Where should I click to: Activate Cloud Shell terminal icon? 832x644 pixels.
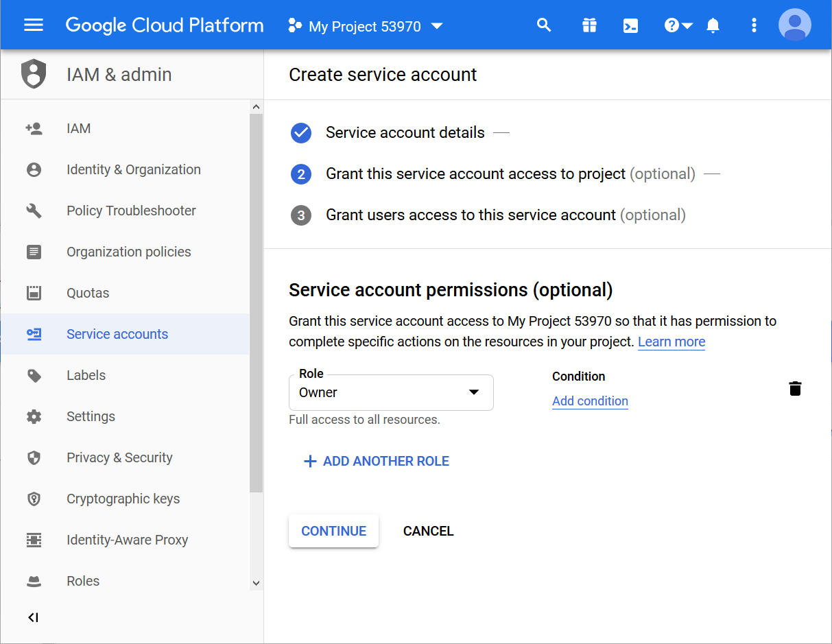pyautogui.click(x=630, y=26)
